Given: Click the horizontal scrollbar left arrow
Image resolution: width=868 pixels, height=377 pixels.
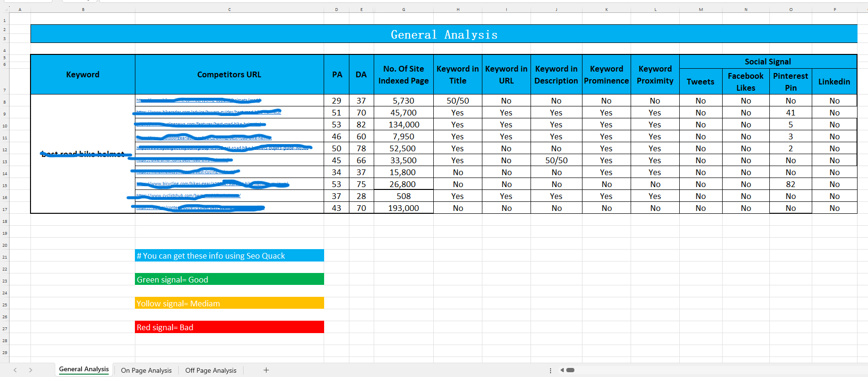Looking at the screenshot, I should pyautogui.click(x=562, y=370).
